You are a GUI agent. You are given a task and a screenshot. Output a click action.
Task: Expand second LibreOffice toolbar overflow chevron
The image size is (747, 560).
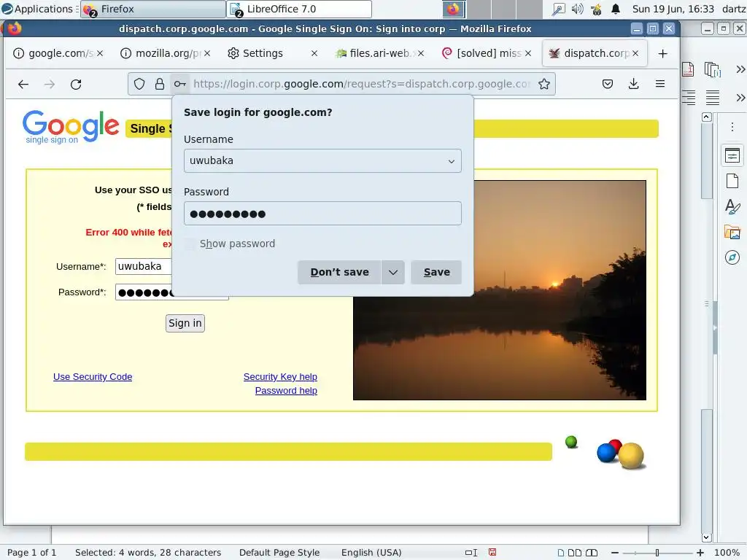pyautogui.click(x=740, y=98)
